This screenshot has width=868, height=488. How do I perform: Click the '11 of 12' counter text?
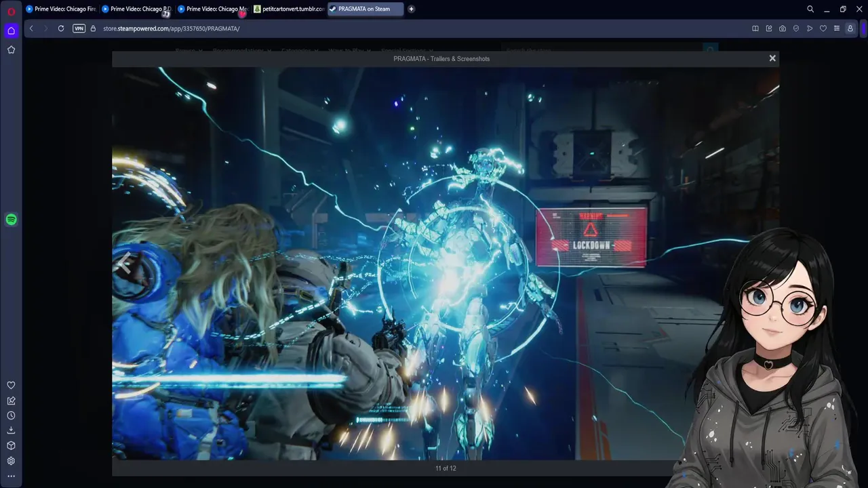pos(446,468)
